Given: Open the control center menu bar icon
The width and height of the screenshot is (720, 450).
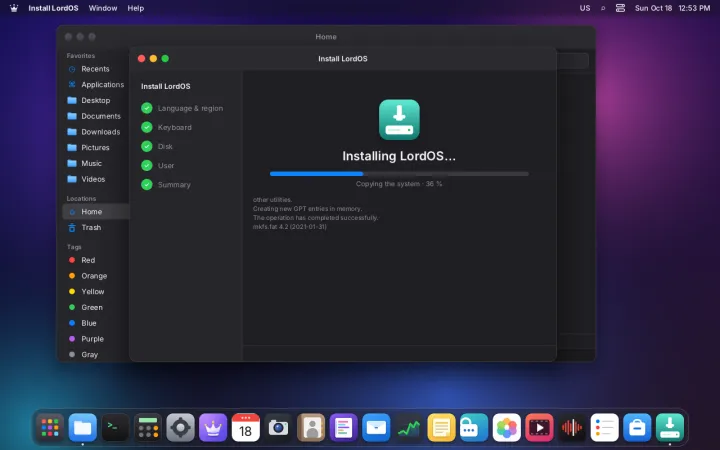Looking at the screenshot, I should tap(620, 8).
